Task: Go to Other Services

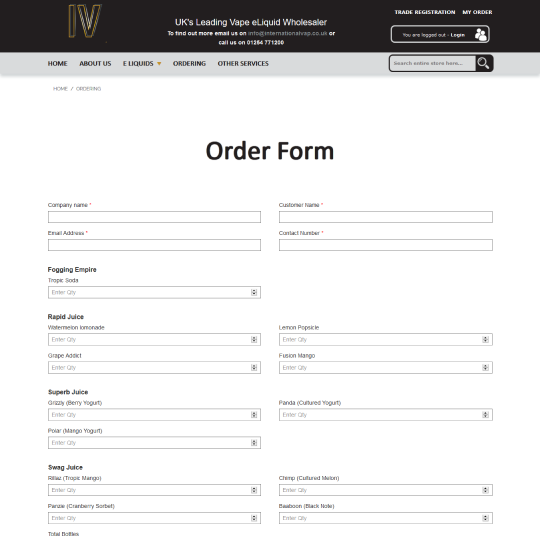Action: (x=243, y=64)
